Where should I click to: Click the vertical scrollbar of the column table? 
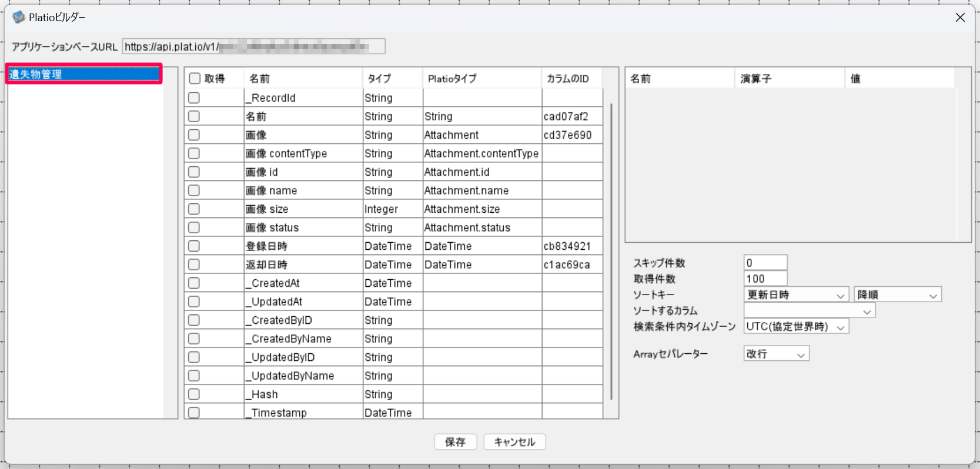[611, 253]
